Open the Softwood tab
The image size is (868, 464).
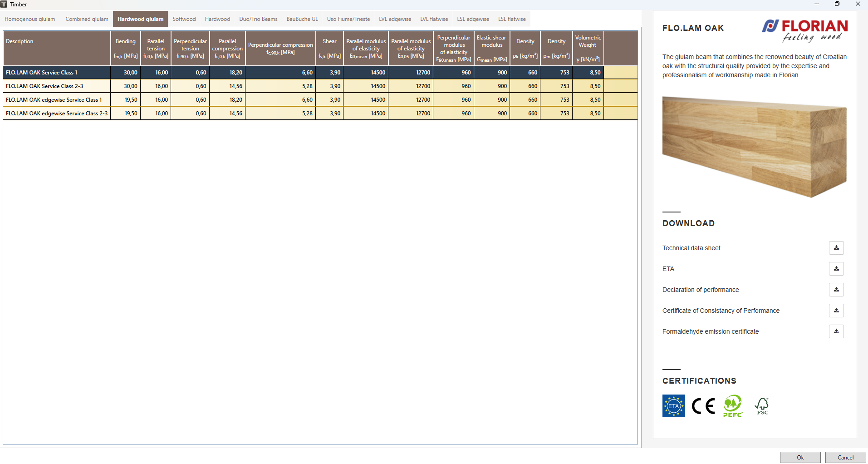click(184, 19)
